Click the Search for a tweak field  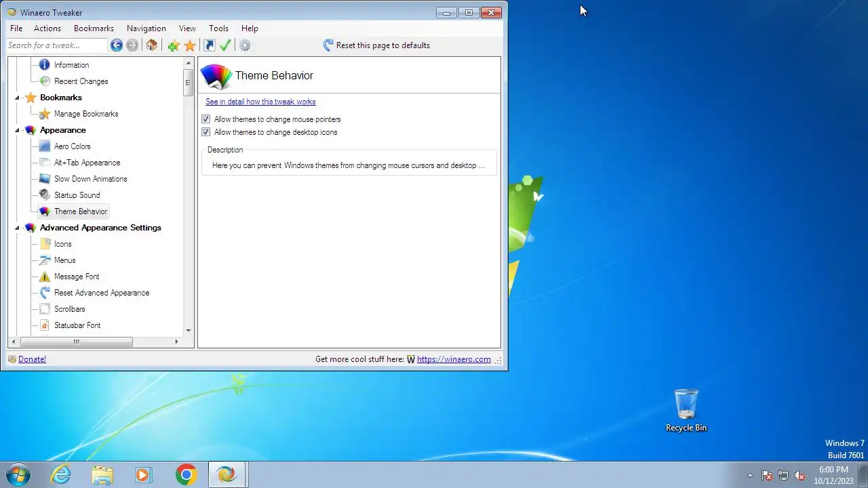(x=57, y=45)
